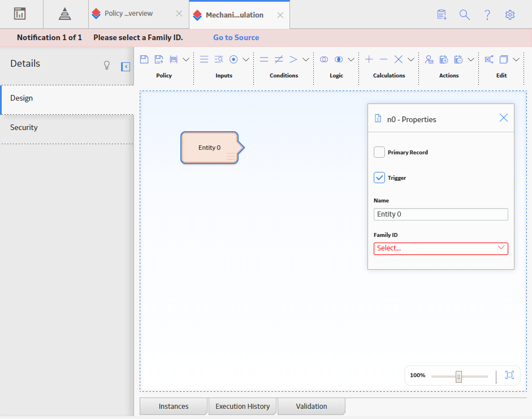Add a Not Equal condition node
The image size is (532, 419).
pos(279,59)
